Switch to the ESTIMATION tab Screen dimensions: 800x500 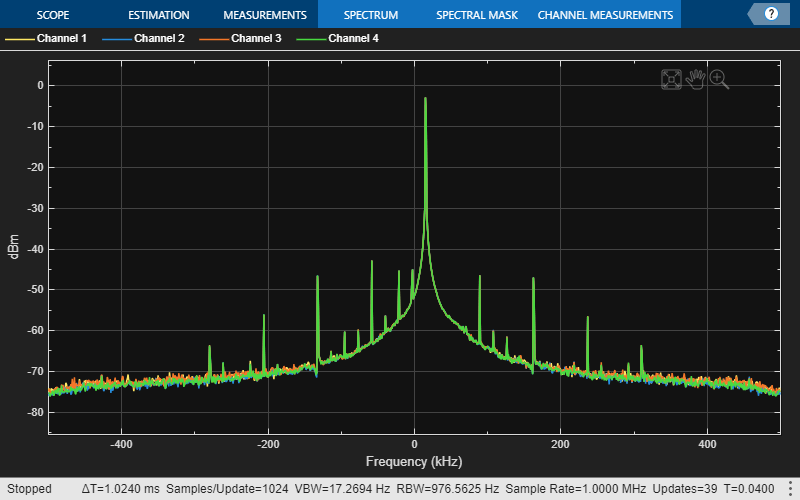pos(159,15)
